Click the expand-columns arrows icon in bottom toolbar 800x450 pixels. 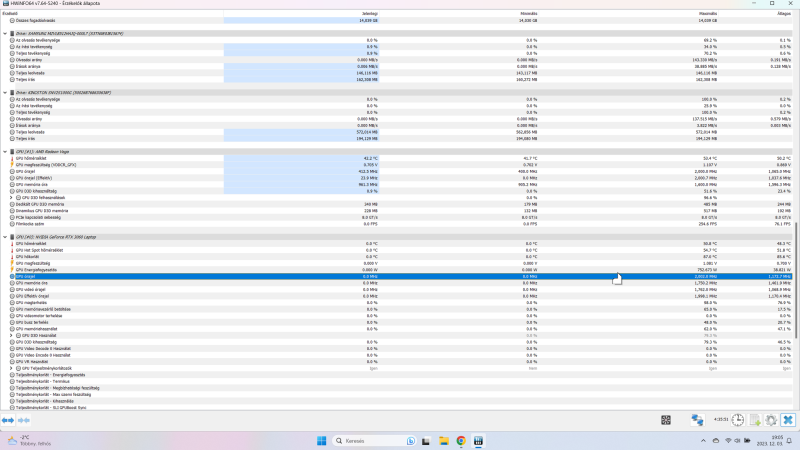click(8, 420)
